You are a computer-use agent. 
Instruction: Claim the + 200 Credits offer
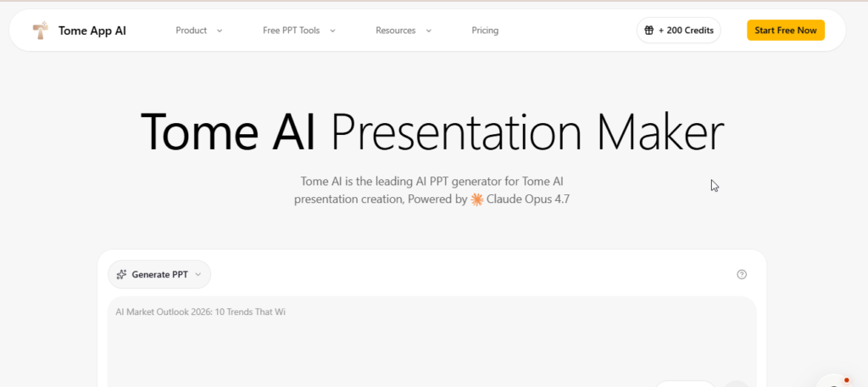coord(679,31)
